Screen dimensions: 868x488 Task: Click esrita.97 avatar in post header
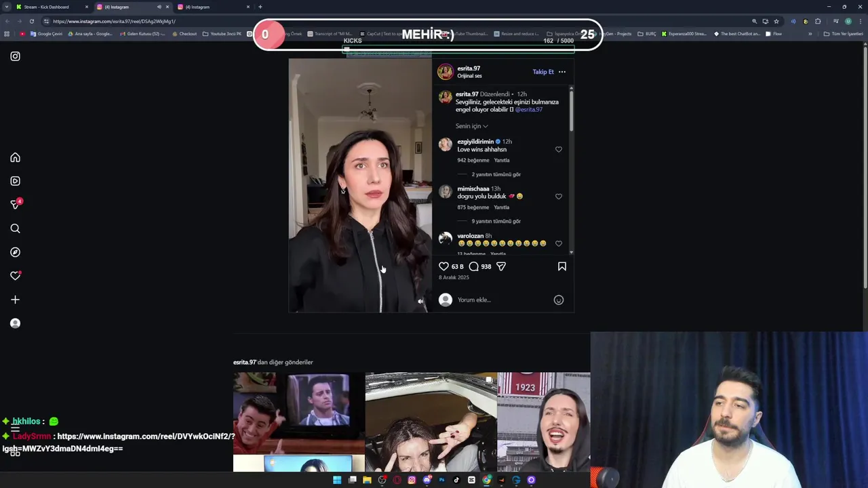pyautogui.click(x=446, y=72)
